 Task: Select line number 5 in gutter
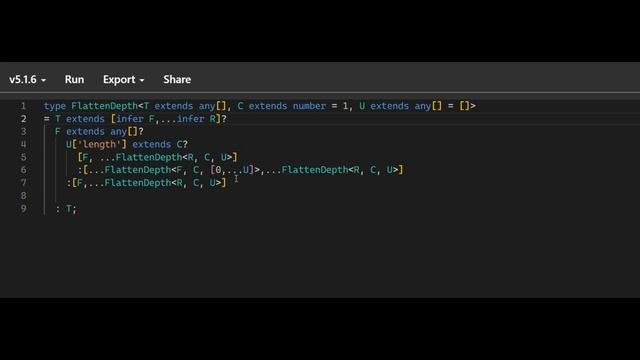[23, 157]
